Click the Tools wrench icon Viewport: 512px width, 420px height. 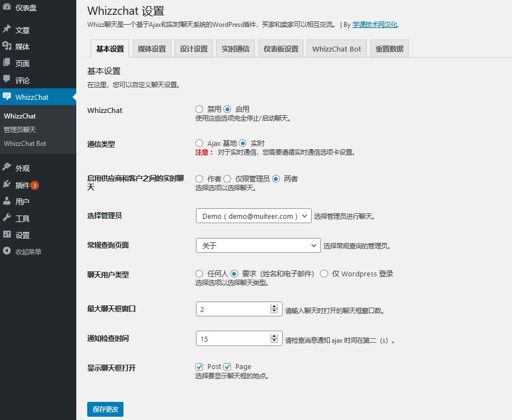pyautogui.click(x=7, y=218)
